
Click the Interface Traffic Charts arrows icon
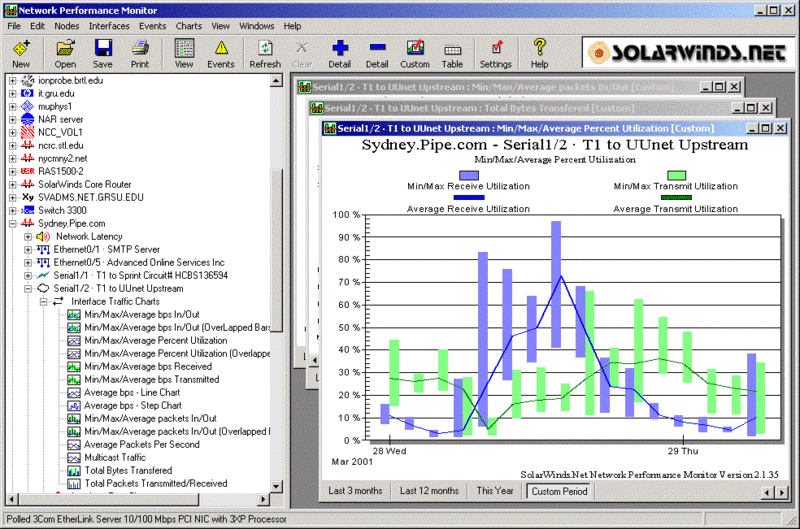(x=58, y=301)
